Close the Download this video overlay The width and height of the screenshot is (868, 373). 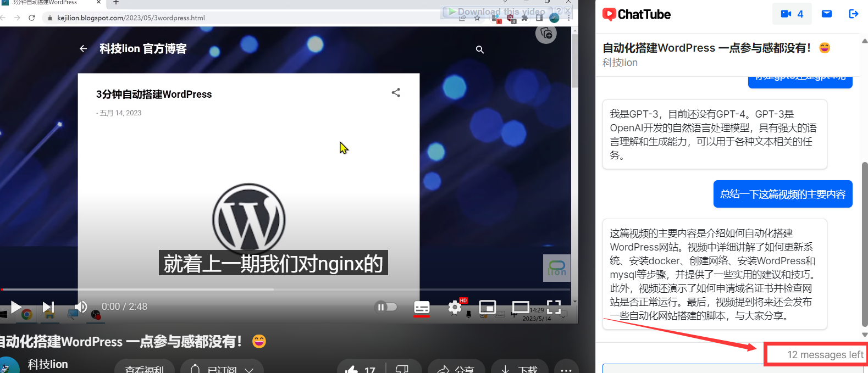[x=568, y=11]
